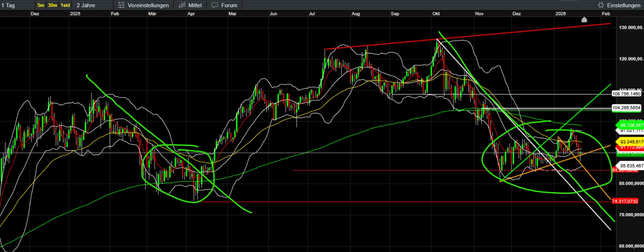Switch to the 1std quick interval
Viewport: 644px width, 252px height.
[x=65, y=5]
